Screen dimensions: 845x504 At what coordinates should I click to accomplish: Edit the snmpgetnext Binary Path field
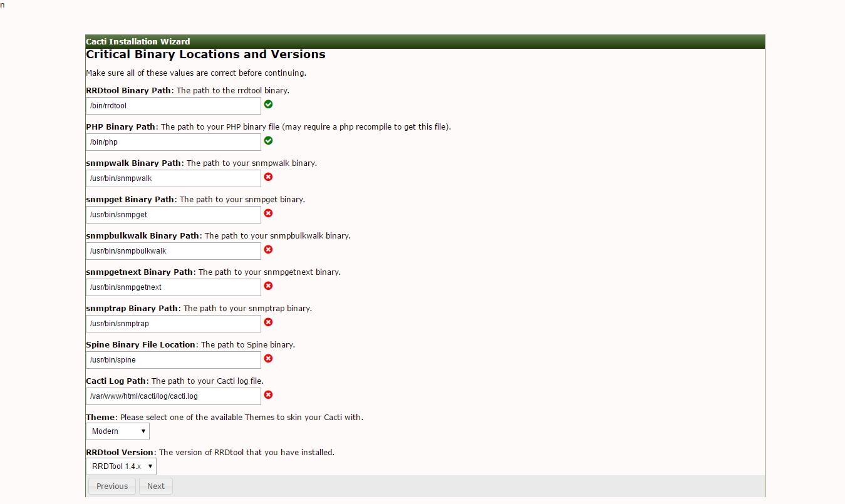click(x=174, y=287)
